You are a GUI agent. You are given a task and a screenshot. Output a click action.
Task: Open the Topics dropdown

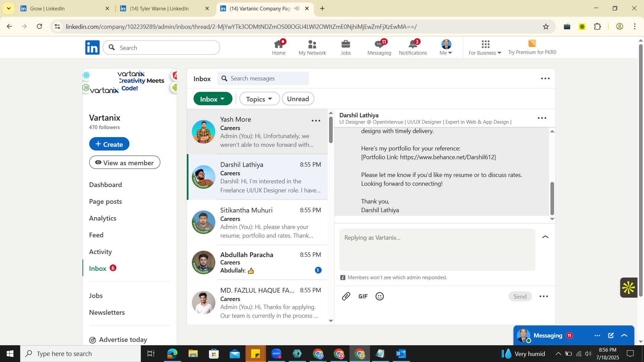[259, 99]
